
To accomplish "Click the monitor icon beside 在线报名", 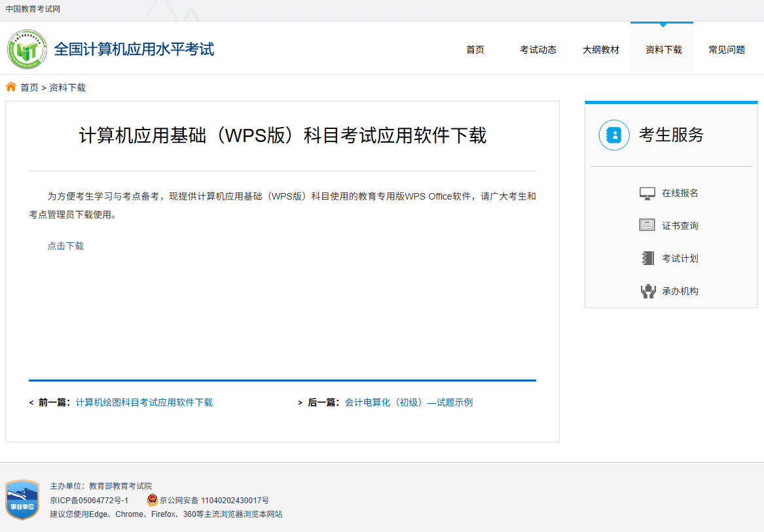I will (647, 194).
